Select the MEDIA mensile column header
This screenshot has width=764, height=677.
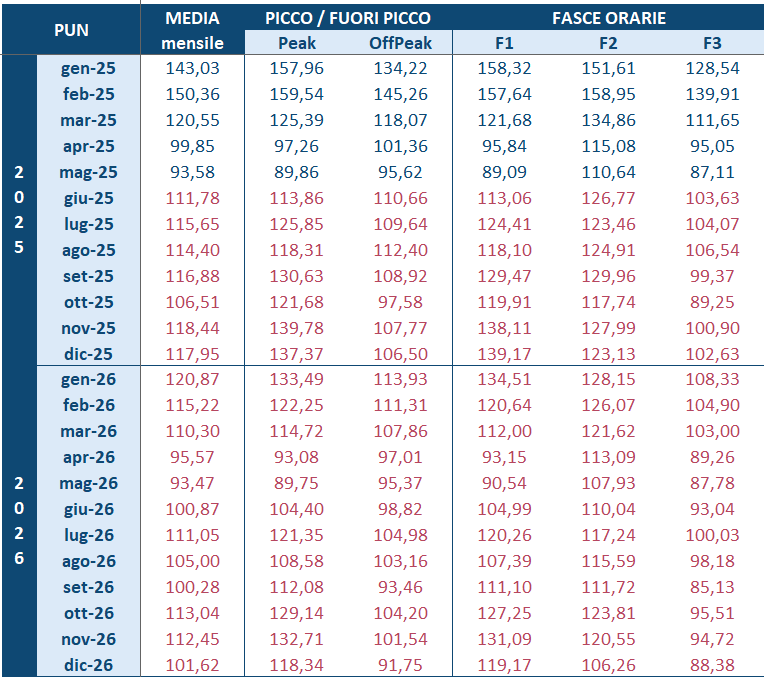pyautogui.click(x=192, y=30)
